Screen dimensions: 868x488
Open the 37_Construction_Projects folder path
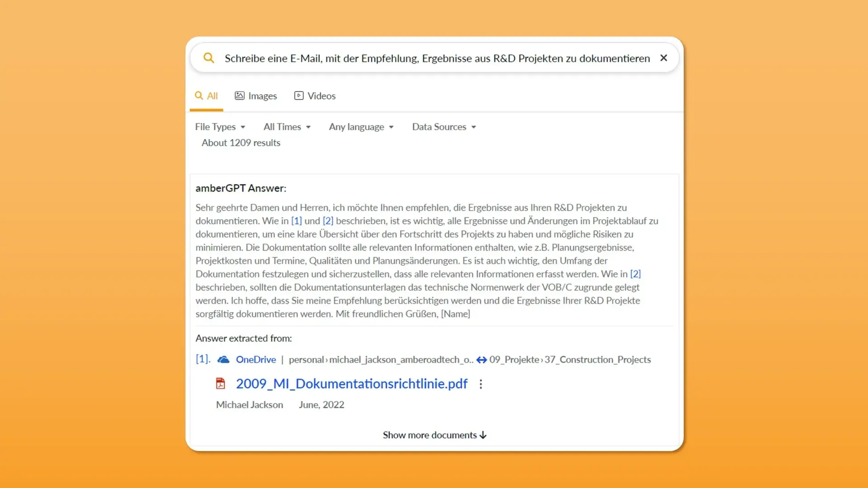point(597,360)
